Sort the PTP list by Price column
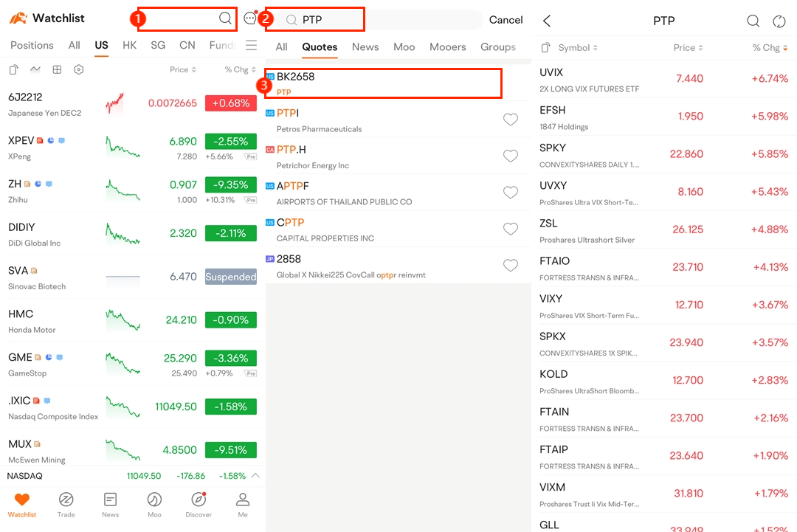The height and width of the screenshot is (532, 797). (x=689, y=48)
